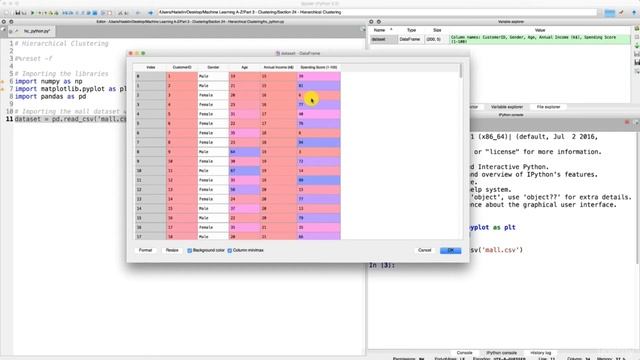This screenshot has width=640, height=360.
Task: Click the Editor pane's second header circle icon
Action: [11, 22]
